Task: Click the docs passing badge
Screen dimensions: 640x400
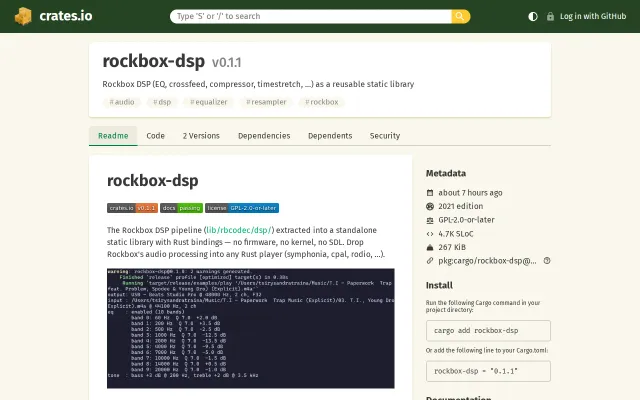Action: [181, 208]
